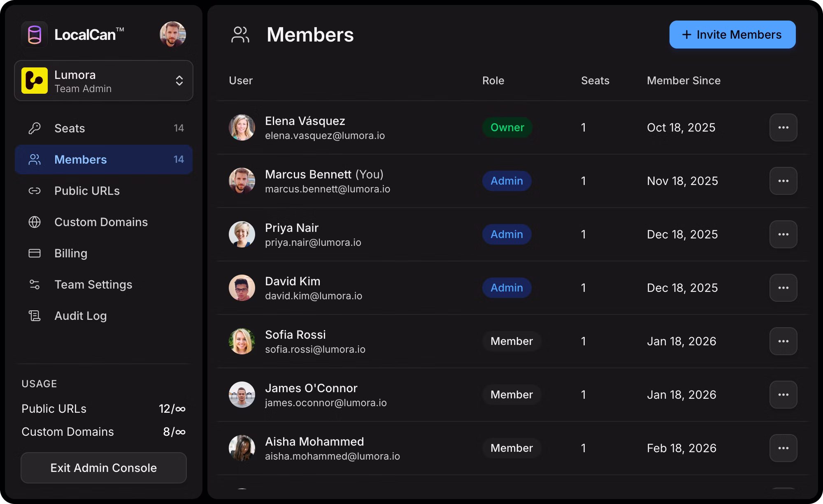Click the Admin role badge for David Kim
The width and height of the screenshot is (823, 504).
tap(507, 288)
